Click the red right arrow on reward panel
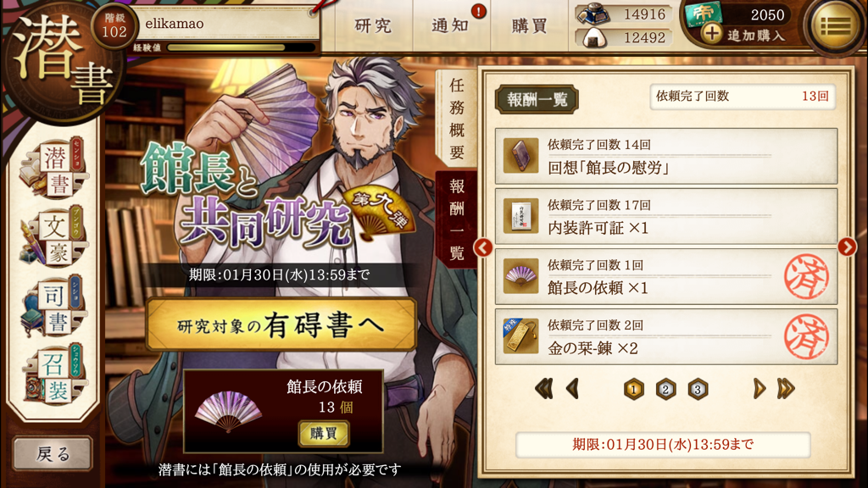Viewport: 868px width, 488px height. click(847, 247)
